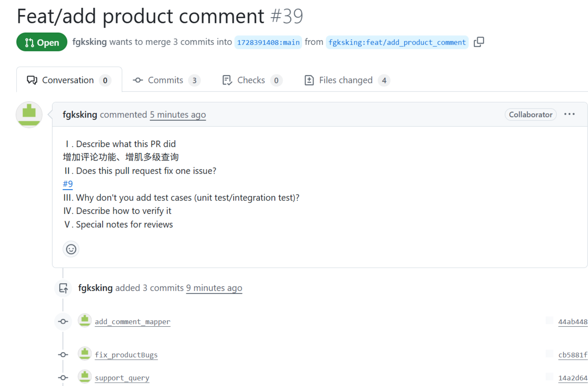Screen dimensions: 588x386
Task: Open the fgksking:feat/add_product_comment branch link
Action: coord(397,42)
